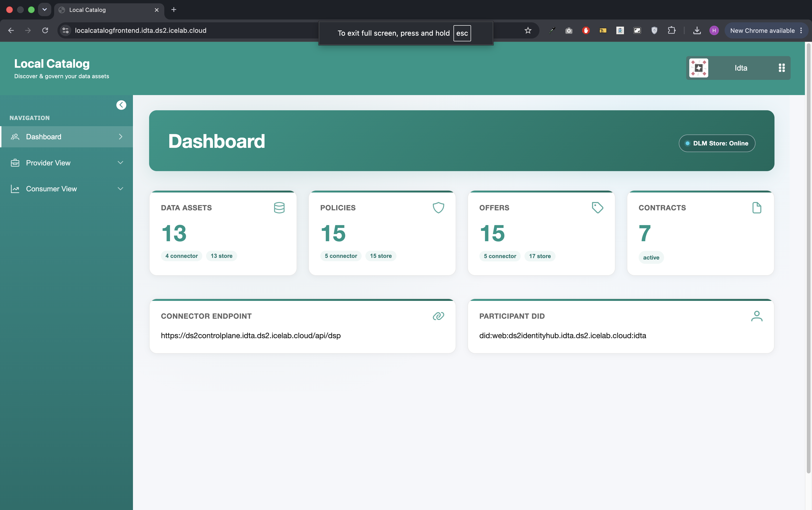Click the '13 store' badge in Data Assets
This screenshot has width=812, height=510.
point(221,256)
